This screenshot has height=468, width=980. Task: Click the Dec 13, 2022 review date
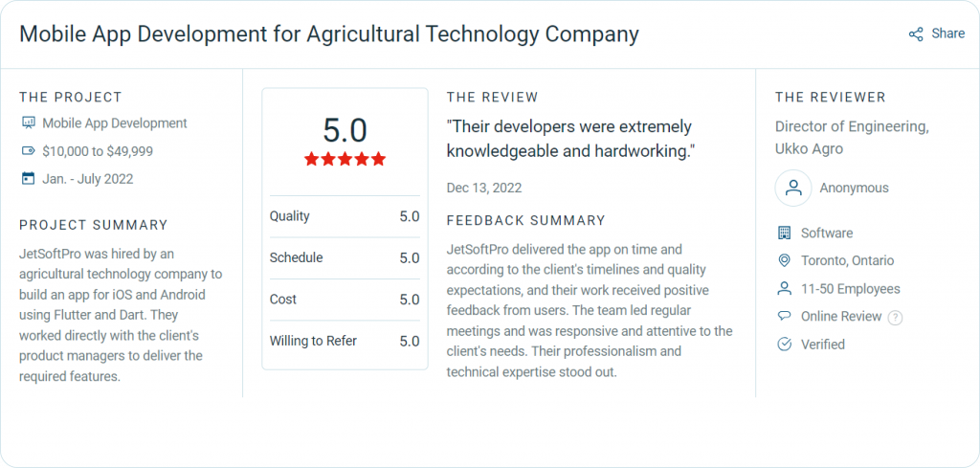tap(484, 188)
